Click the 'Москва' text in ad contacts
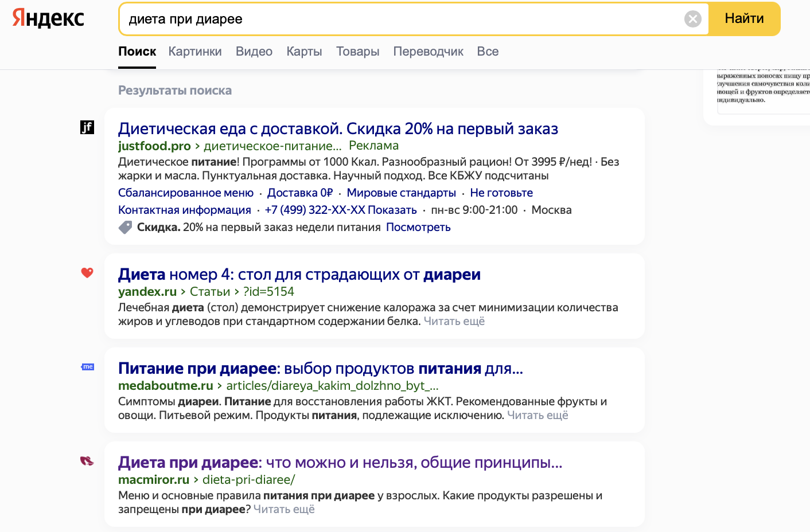This screenshot has height=532, width=810. [551, 210]
